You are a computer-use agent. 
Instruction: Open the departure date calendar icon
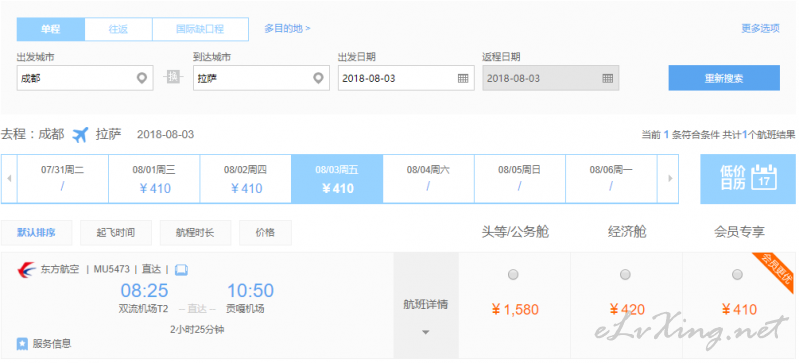[x=463, y=79]
